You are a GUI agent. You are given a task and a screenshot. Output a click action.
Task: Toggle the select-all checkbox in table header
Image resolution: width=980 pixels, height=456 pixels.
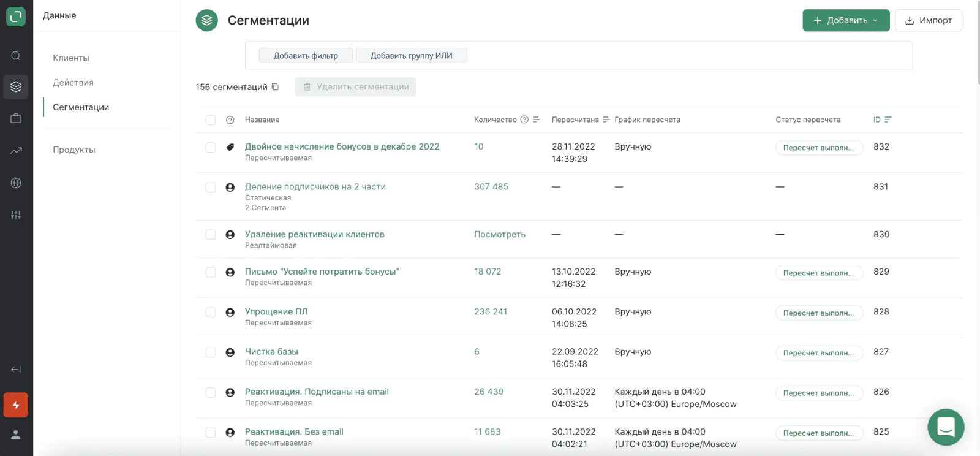[211, 120]
